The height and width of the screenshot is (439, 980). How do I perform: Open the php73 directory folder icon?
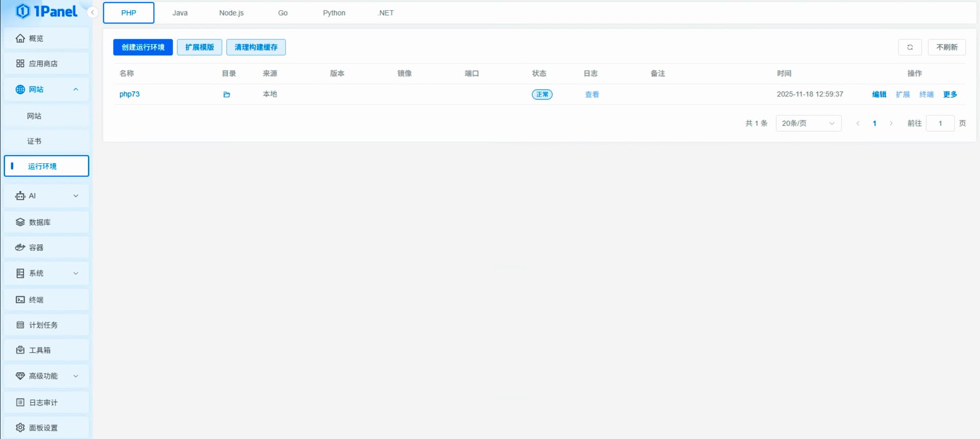click(227, 94)
